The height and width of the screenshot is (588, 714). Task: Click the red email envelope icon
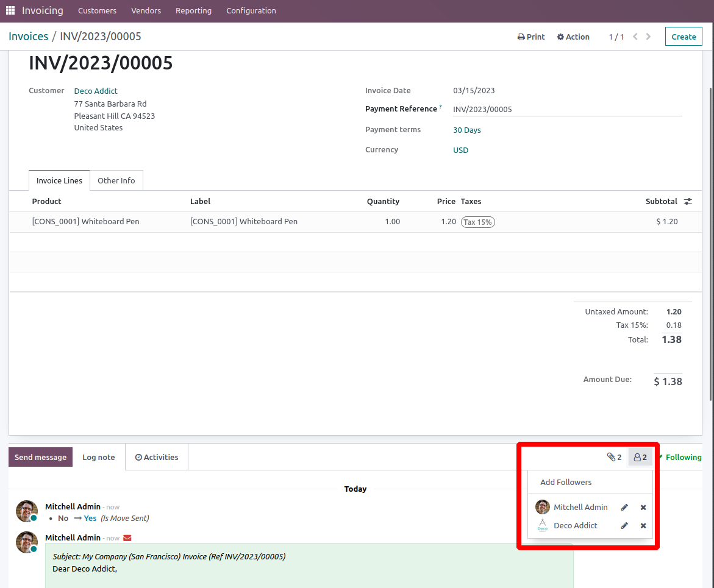click(127, 538)
